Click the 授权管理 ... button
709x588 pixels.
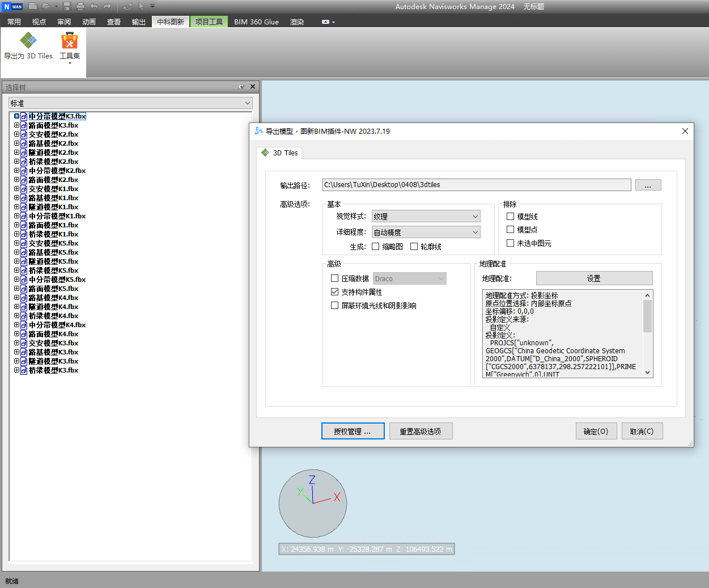[x=353, y=431]
